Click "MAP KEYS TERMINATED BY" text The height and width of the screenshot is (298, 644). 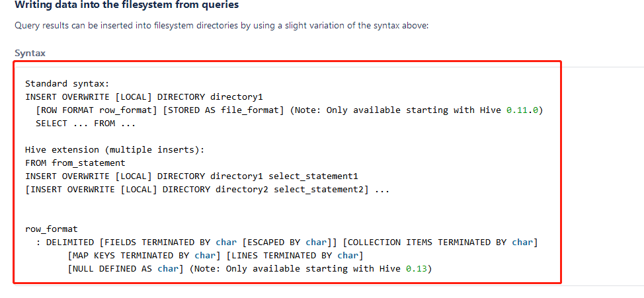pyautogui.click(x=130, y=256)
